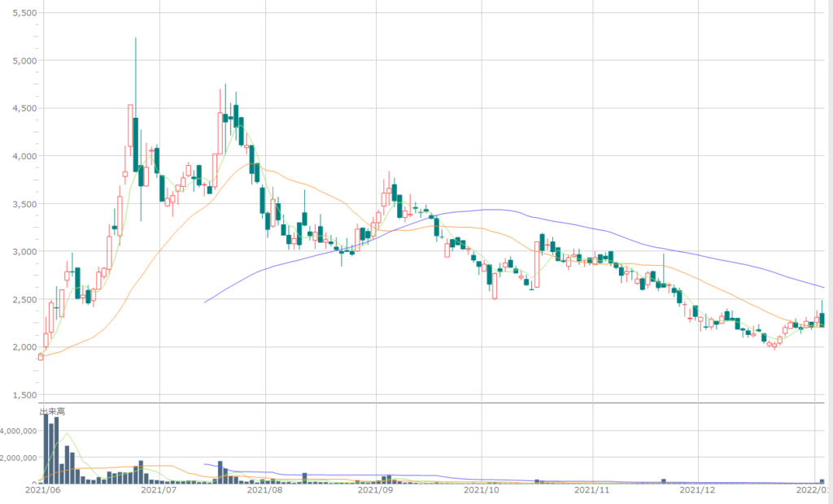Click the 2021/10 date axis label
The image size is (833, 504).
coord(482,489)
